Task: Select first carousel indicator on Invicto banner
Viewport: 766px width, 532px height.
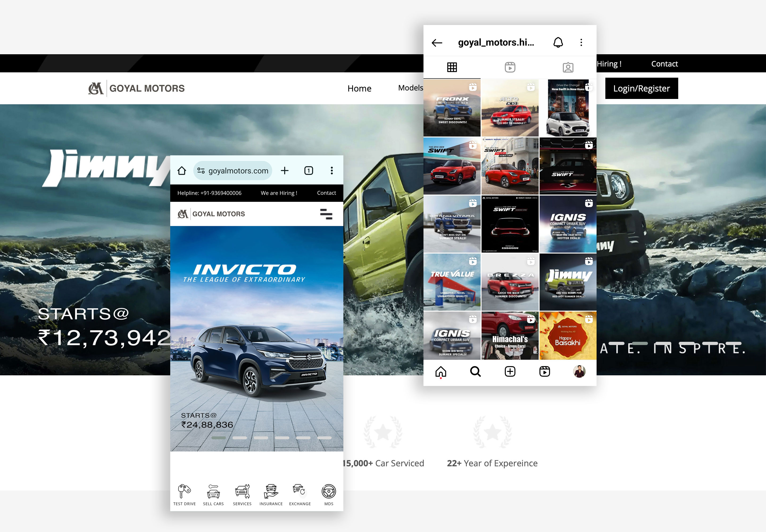Action: pyautogui.click(x=219, y=438)
